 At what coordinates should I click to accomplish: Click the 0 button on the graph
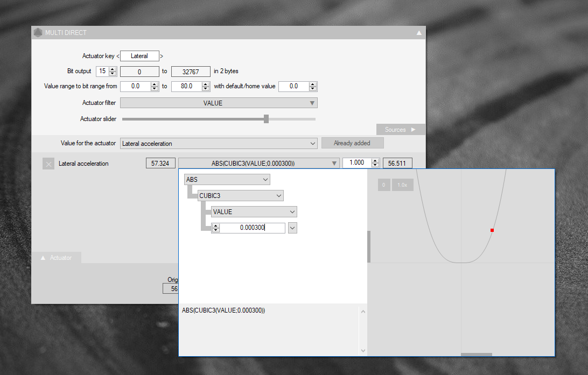[383, 185]
